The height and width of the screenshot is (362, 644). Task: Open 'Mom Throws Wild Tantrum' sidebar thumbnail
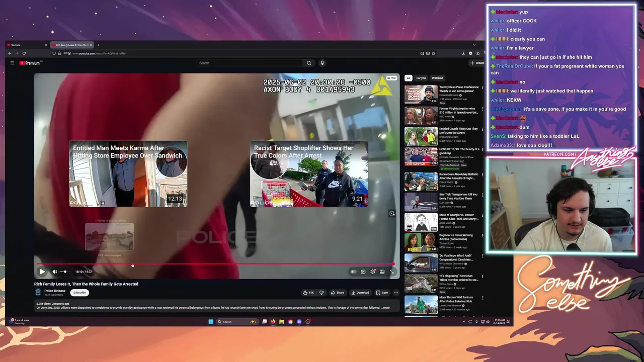[421, 305]
